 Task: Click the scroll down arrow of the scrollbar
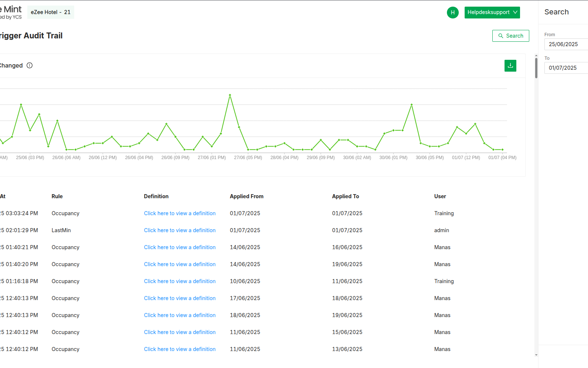(536, 355)
